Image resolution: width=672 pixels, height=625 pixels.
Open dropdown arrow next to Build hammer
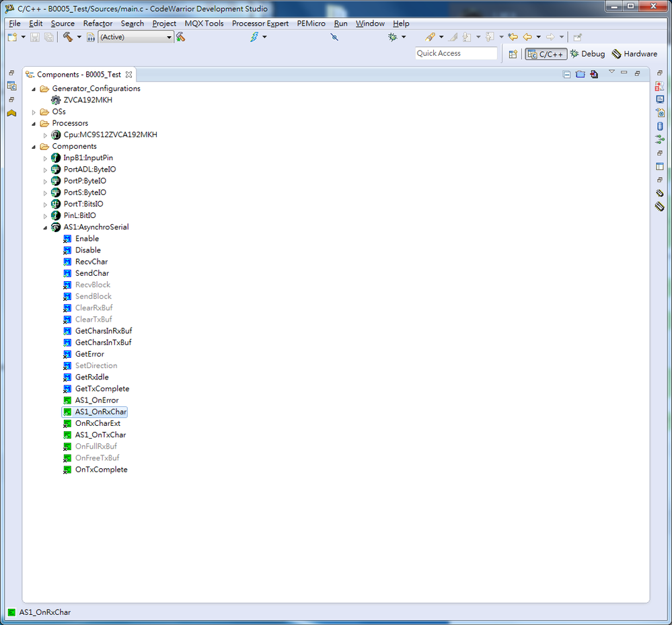click(x=79, y=37)
